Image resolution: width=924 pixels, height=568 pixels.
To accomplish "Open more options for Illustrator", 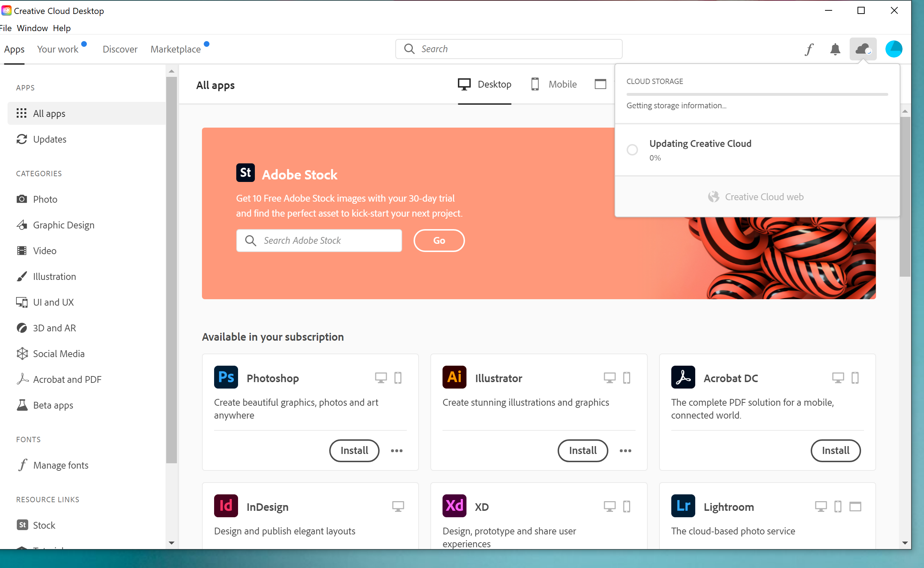I will point(625,450).
